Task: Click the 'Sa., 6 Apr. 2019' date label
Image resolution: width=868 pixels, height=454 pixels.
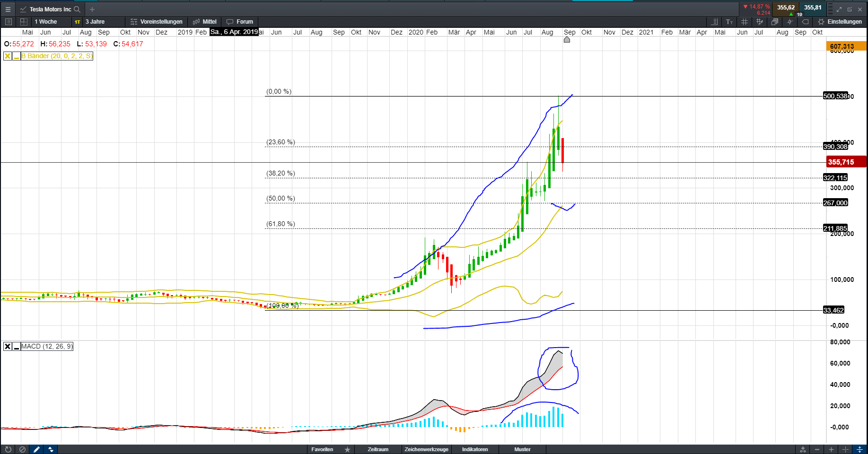Action: click(x=234, y=32)
